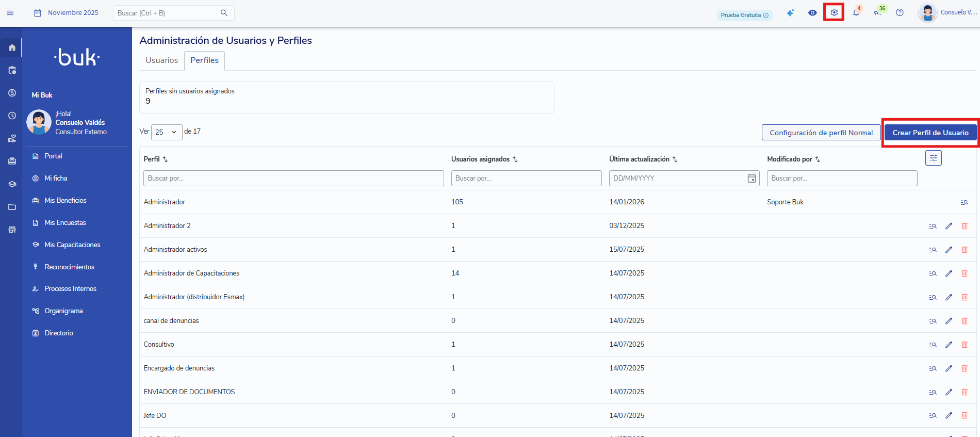980x437 pixels.
Task: Click the eye visibility icon in header
Action: click(812, 13)
